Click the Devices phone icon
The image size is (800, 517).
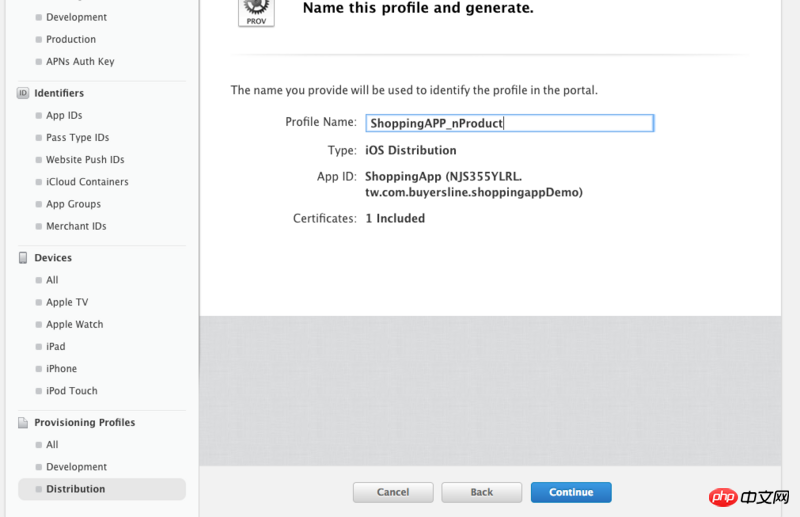[x=23, y=258]
